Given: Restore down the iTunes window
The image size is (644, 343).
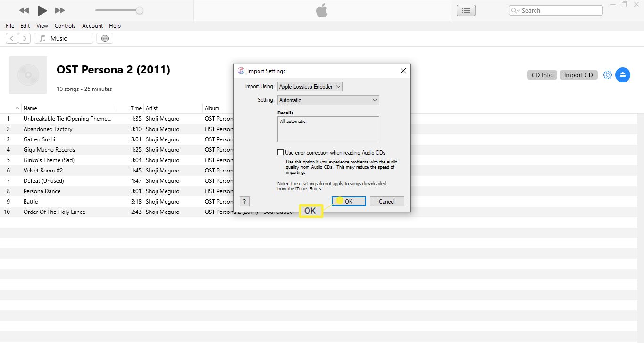Looking at the screenshot, I should 625,4.
